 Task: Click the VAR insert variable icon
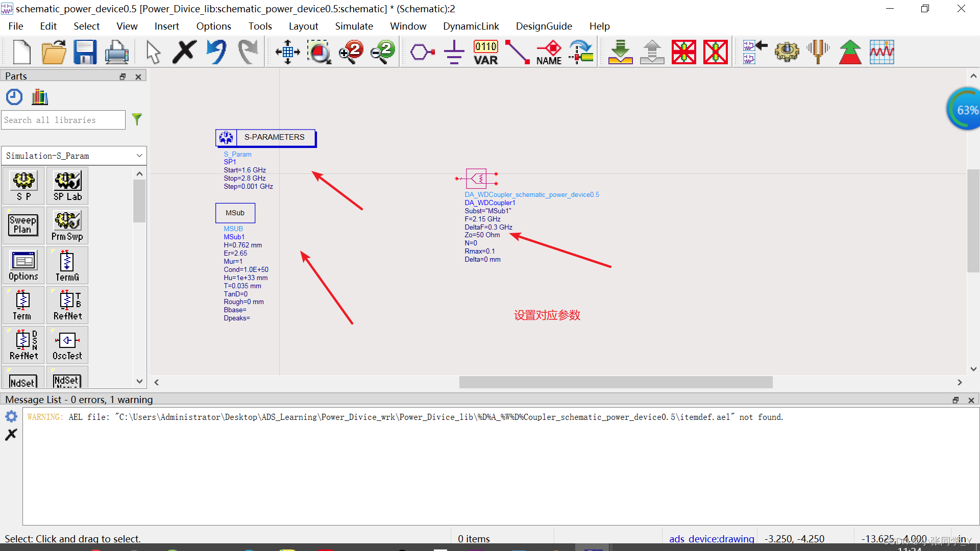pyautogui.click(x=485, y=52)
